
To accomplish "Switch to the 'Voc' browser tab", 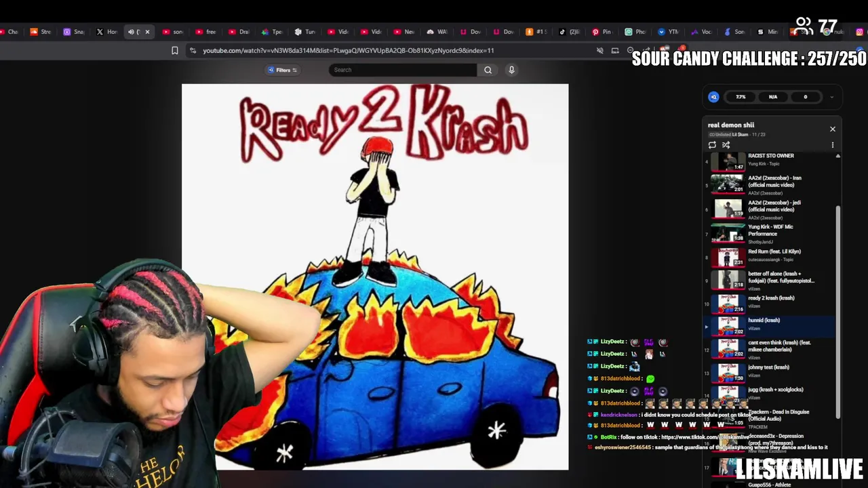I will point(702,32).
